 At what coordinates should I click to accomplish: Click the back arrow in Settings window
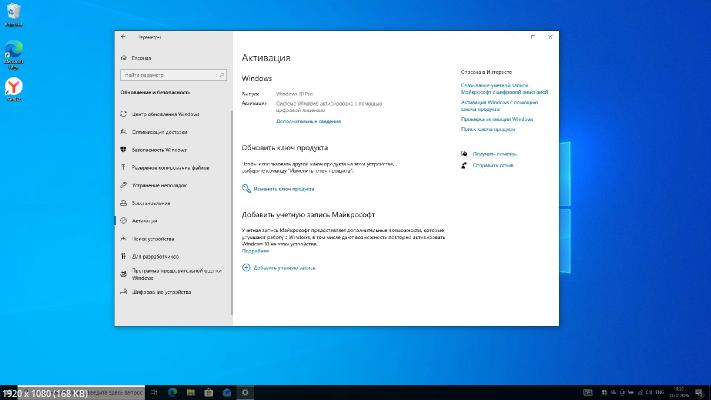(123, 36)
